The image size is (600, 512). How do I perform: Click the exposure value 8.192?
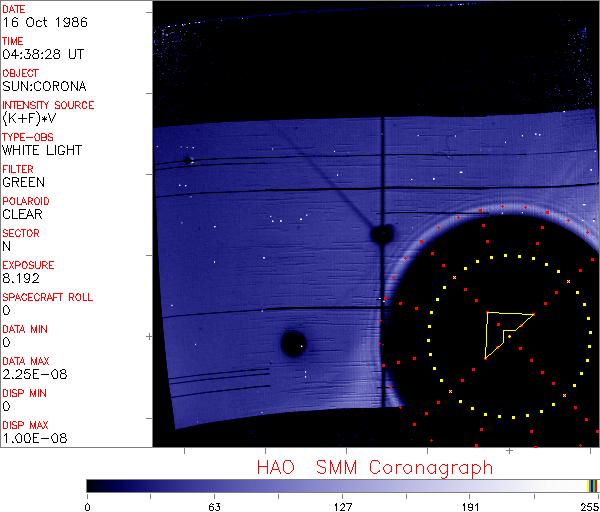click(x=20, y=279)
